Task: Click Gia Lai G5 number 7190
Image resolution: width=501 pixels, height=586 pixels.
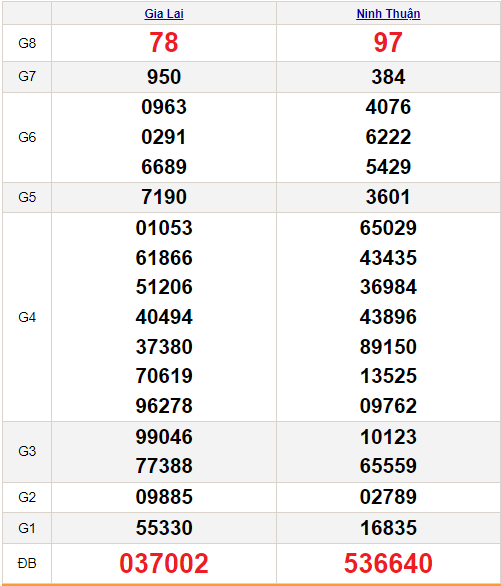Action: [164, 197]
